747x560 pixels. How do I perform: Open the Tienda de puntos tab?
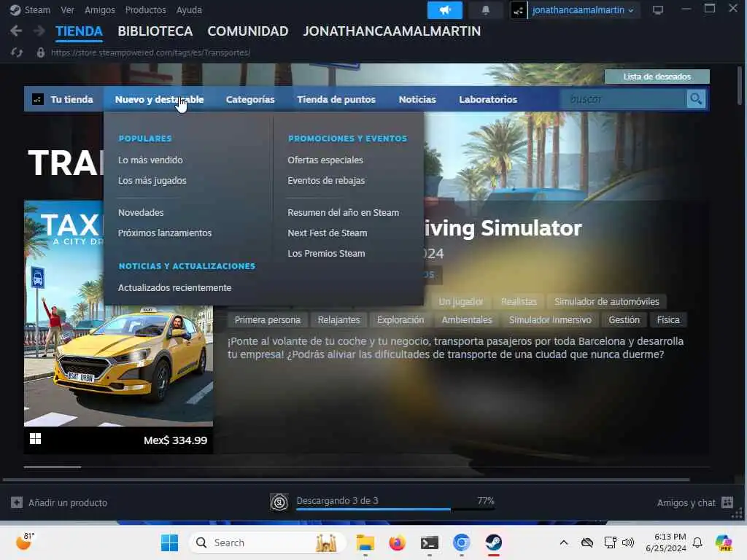click(x=336, y=99)
